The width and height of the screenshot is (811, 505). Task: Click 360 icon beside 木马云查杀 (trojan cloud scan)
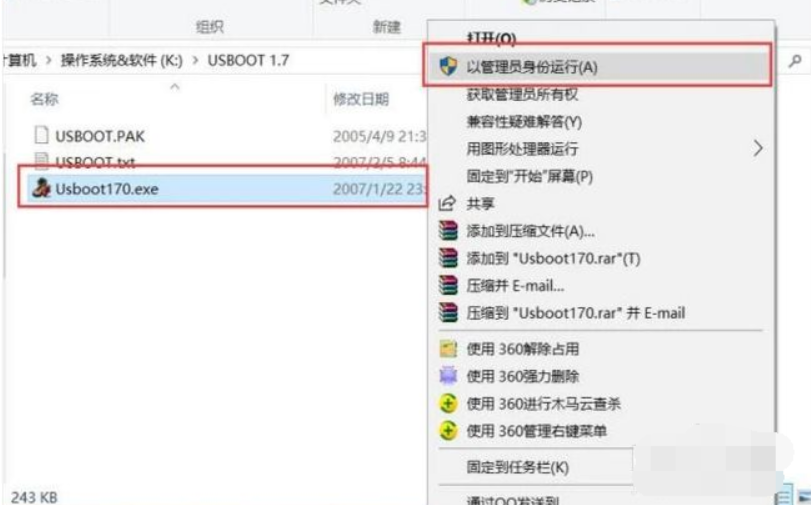tap(448, 404)
